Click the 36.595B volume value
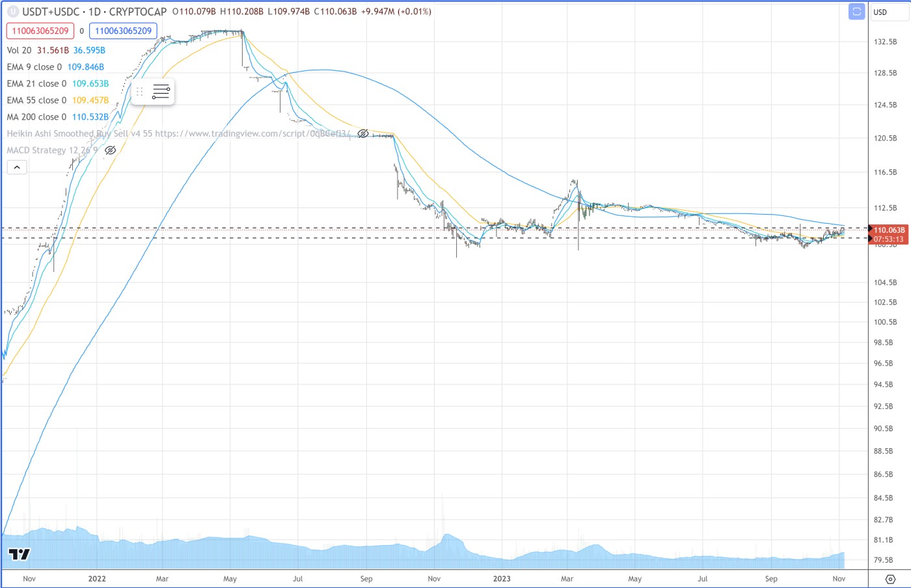 pos(89,50)
